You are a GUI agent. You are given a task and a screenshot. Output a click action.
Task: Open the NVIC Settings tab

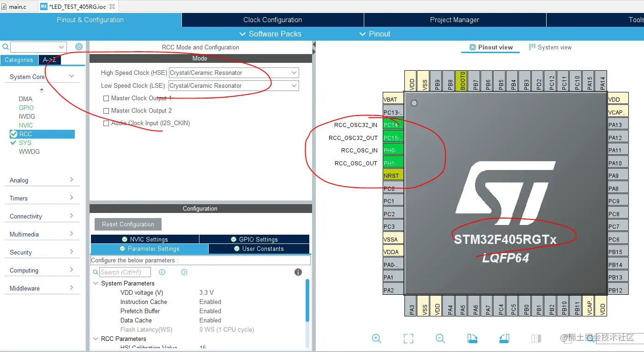click(x=144, y=239)
